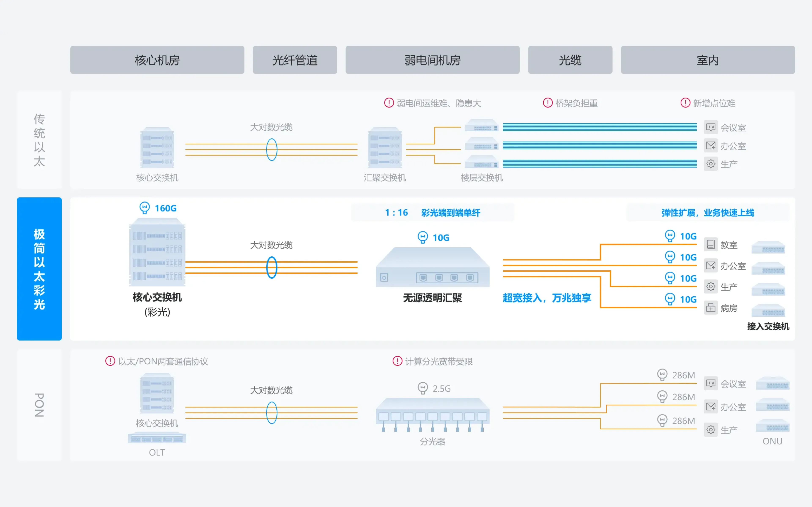Image resolution: width=812 pixels, height=507 pixels.
Task: Click the 弹性扩展，业务快速上线 label
Action: [x=707, y=213]
